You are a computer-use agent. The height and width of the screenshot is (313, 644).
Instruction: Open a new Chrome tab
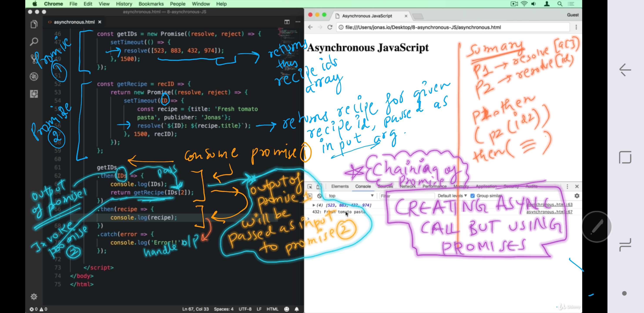tap(418, 17)
